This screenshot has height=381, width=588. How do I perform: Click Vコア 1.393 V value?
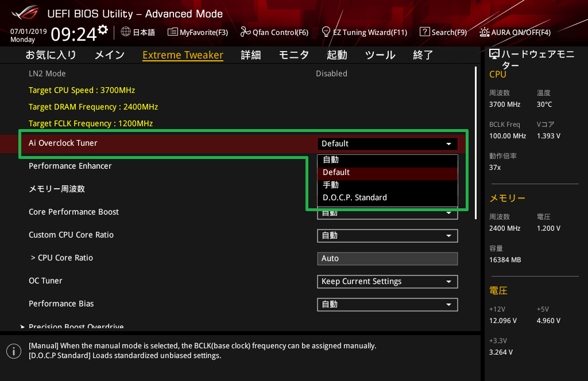[x=548, y=136]
